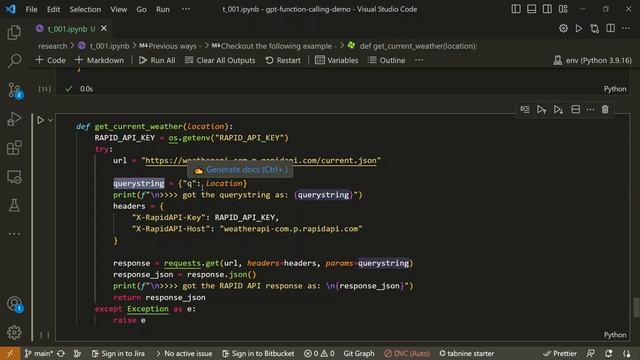This screenshot has width=640, height=360.
Task: Open the notebook Outline
Action: pyautogui.click(x=387, y=60)
